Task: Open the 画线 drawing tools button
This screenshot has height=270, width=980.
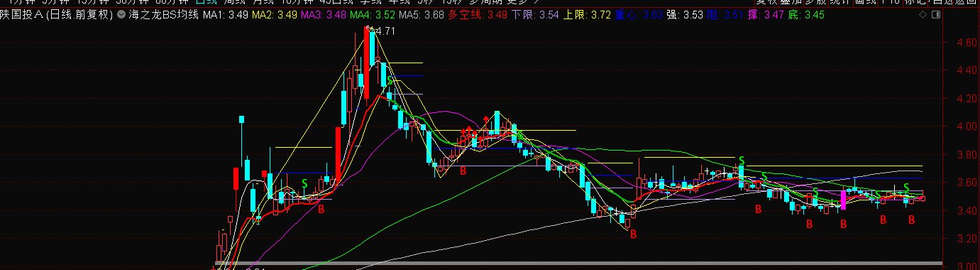Action: click(x=866, y=3)
